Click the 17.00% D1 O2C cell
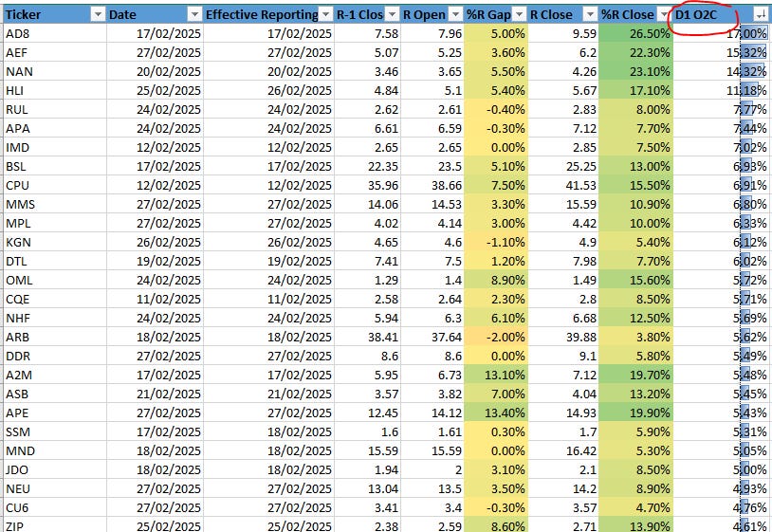772x532 pixels. 721,34
